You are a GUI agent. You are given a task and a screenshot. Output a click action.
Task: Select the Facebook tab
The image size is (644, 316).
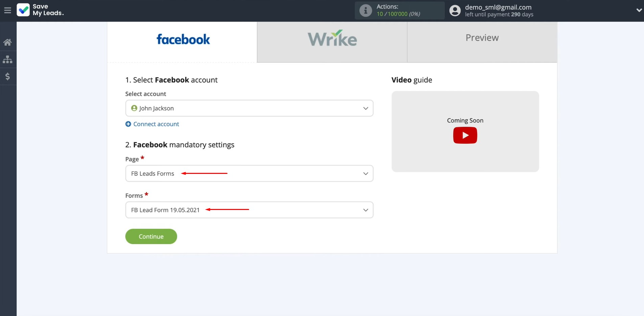(x=183, y=39)
